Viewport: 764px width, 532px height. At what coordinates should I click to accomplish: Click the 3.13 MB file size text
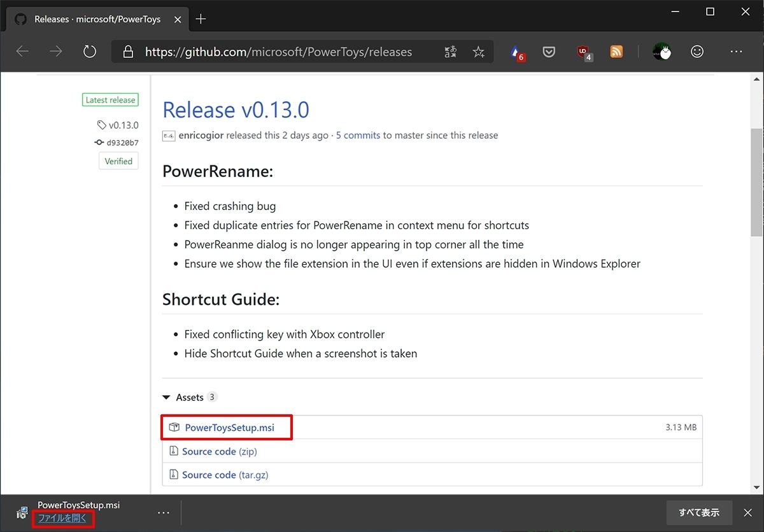point(681,427)
